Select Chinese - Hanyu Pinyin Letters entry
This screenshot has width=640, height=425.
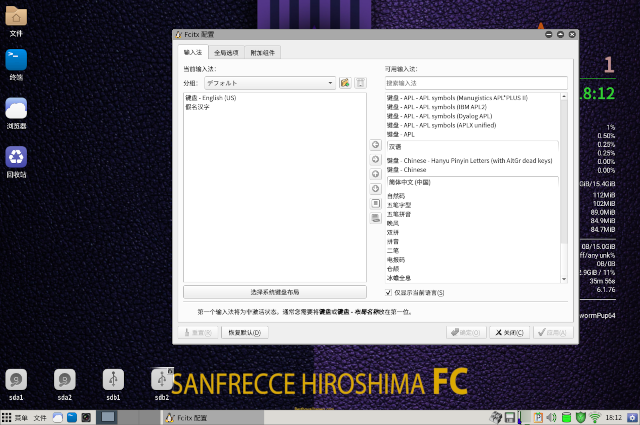(x=473, y=160)
